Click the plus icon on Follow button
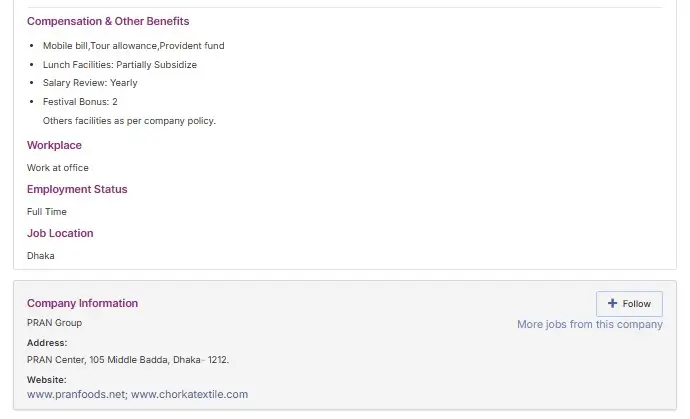 [x=612, y=304]
